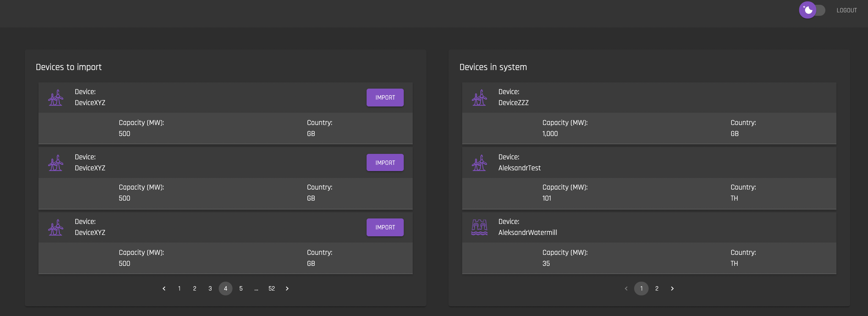Click the AleksandrWatermill device name
This screenshot has width=868, height=316.
coord(528,233)
